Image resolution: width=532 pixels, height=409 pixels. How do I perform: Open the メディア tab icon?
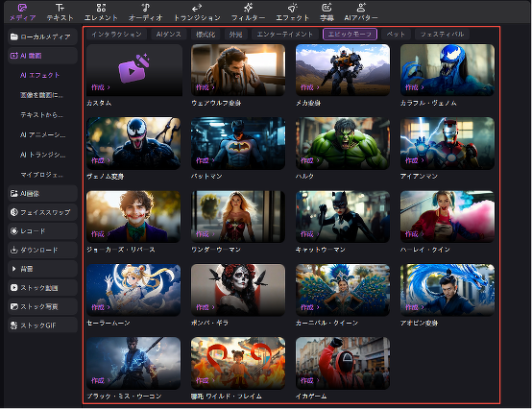click(22, 8)
